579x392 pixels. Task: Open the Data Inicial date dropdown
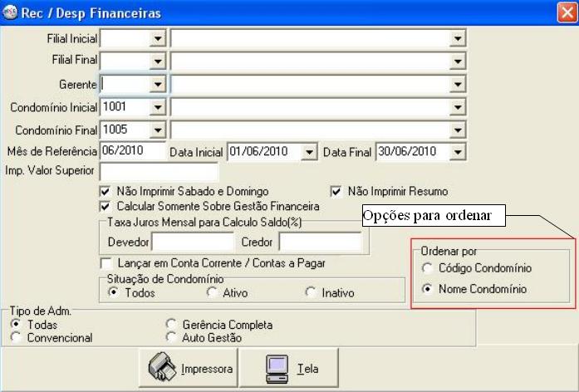309,152
